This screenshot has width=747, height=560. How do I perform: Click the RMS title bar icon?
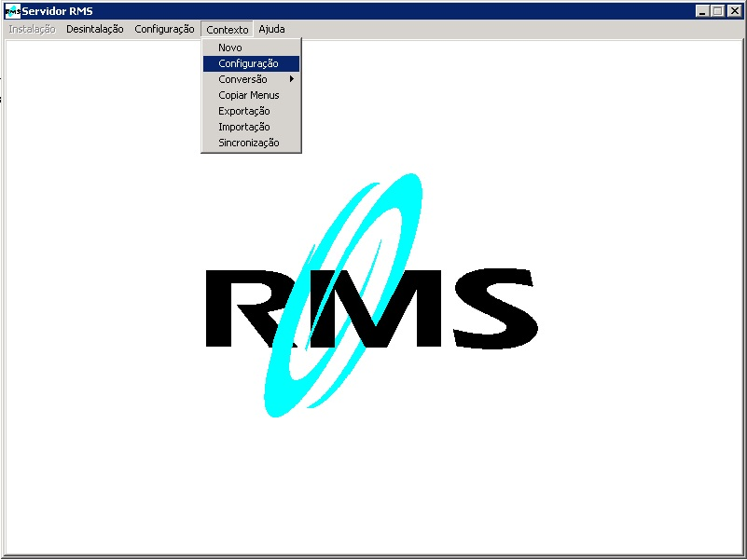12,11
